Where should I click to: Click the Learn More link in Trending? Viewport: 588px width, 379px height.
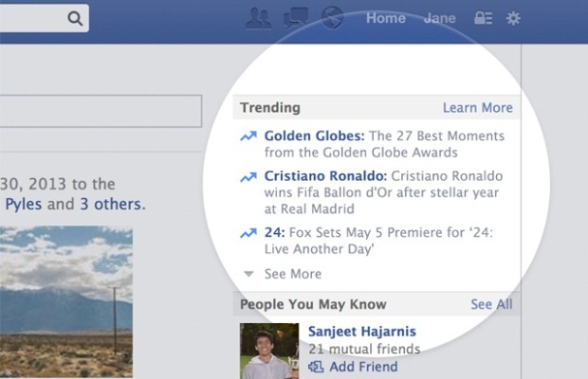(x=478, y=107)
